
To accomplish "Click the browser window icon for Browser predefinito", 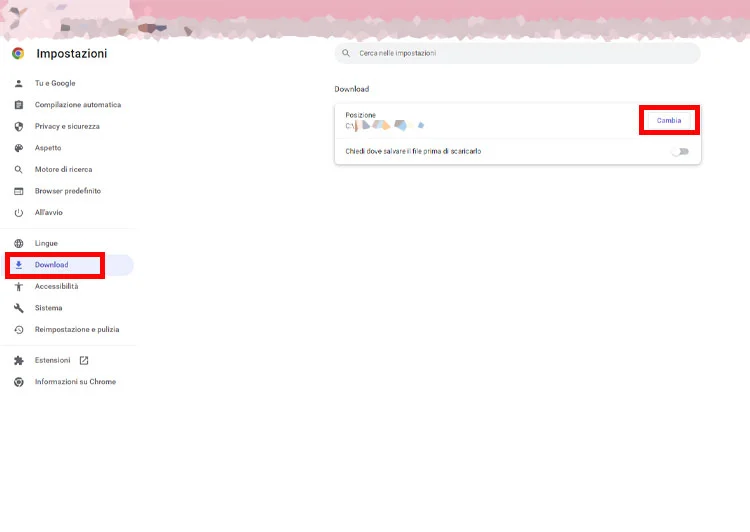I will [x=19, y=191].
